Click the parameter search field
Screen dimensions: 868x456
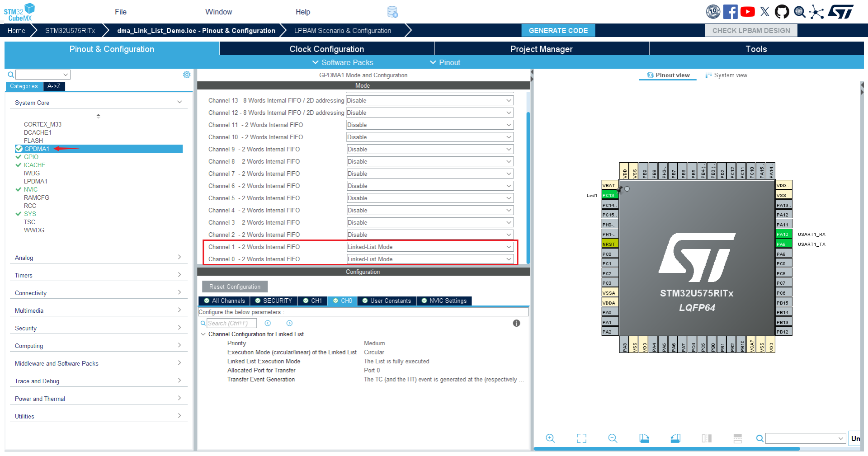231,323
